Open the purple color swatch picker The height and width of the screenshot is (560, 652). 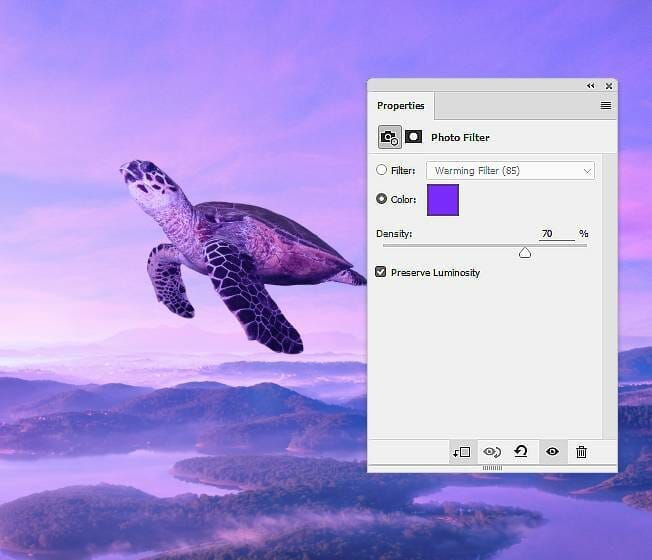click(x=442, y=199)
